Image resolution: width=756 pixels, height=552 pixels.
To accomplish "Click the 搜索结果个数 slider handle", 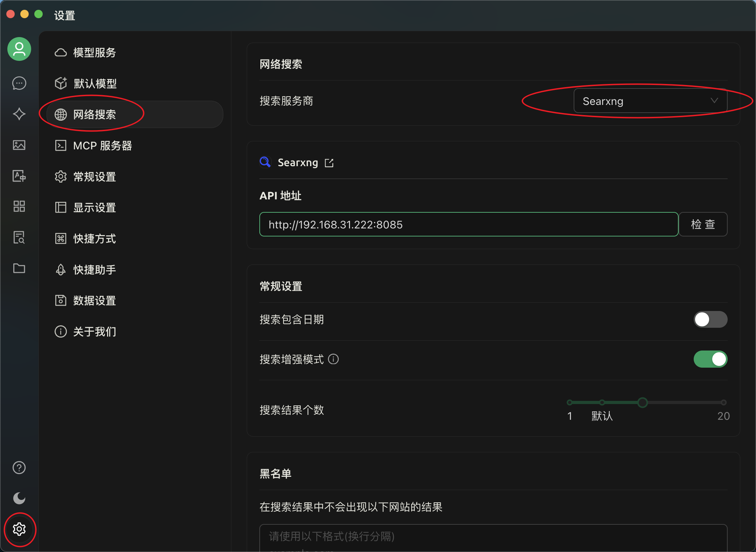I will click(x=643, y=403).
